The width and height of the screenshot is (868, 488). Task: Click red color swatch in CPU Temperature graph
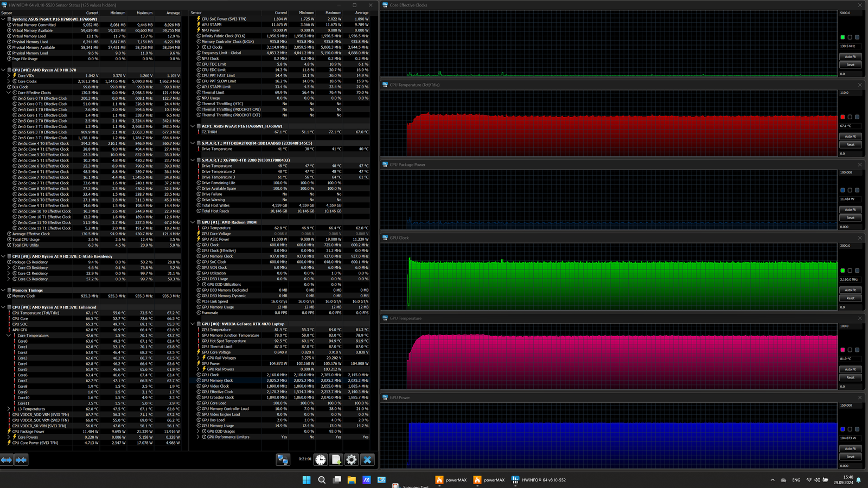843,117
